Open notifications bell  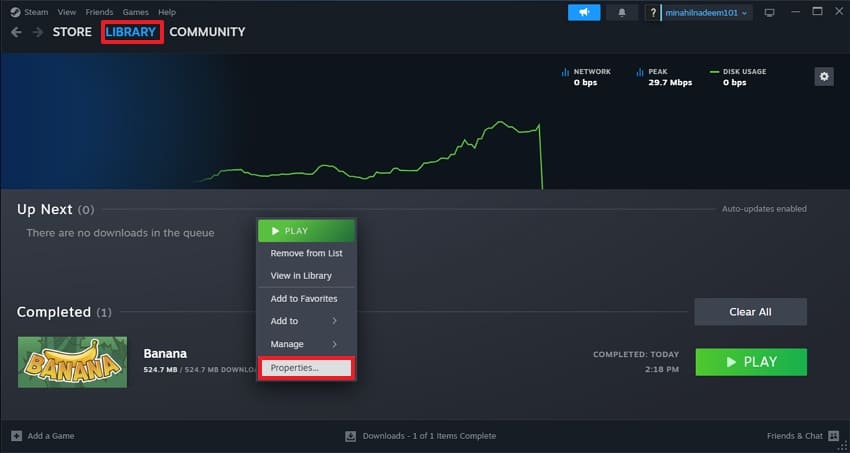point(622,12)
